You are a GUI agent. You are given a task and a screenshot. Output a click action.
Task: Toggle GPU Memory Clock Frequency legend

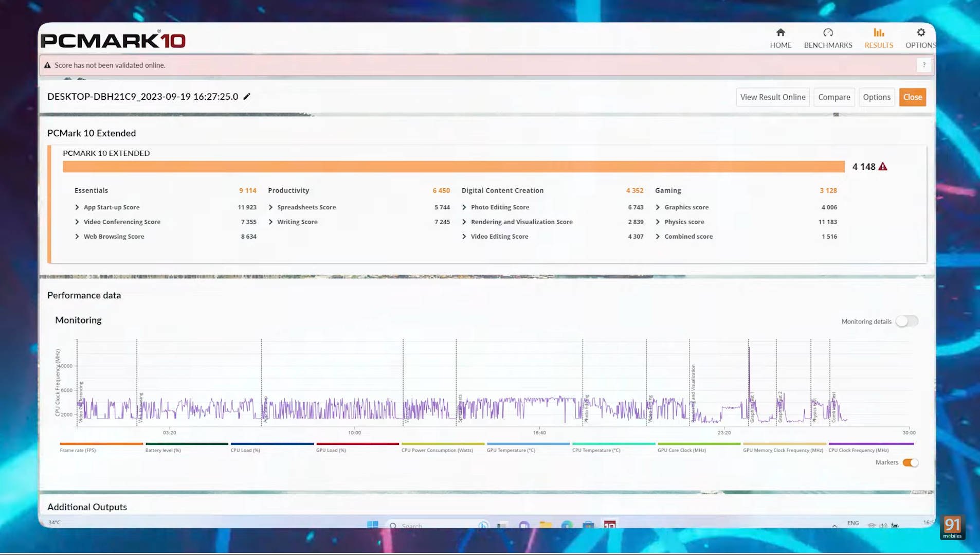coord(784,447)
